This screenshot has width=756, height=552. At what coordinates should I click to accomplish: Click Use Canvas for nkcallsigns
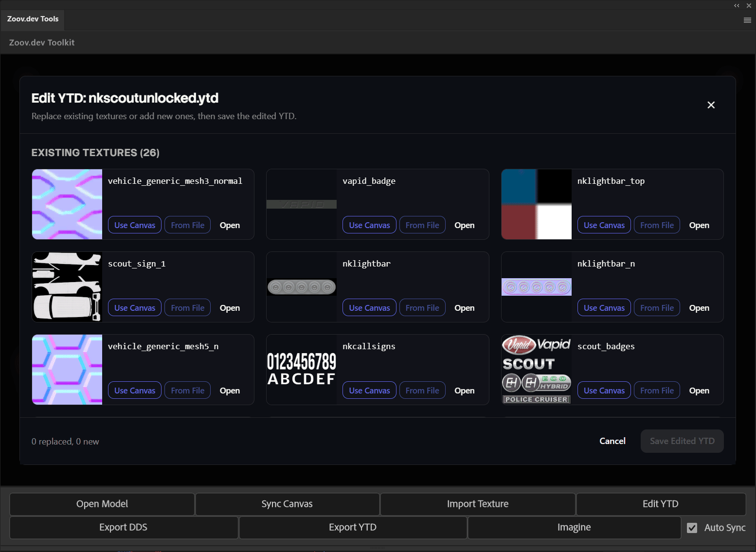click(369, 390)
